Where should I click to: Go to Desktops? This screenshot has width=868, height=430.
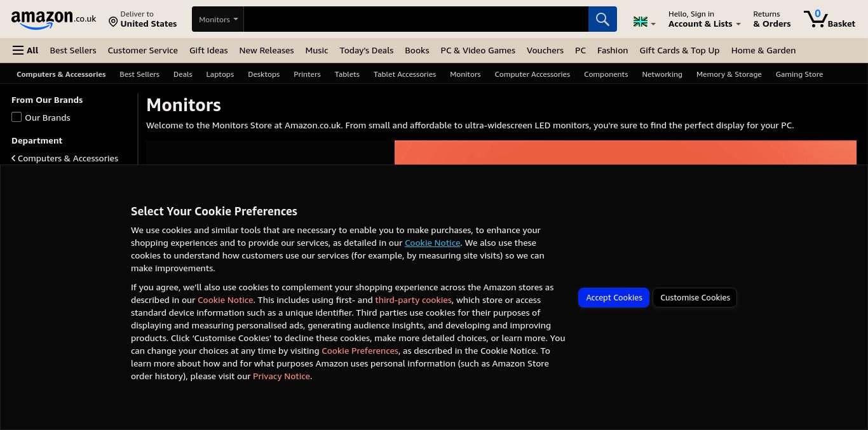tap(264, 74)
